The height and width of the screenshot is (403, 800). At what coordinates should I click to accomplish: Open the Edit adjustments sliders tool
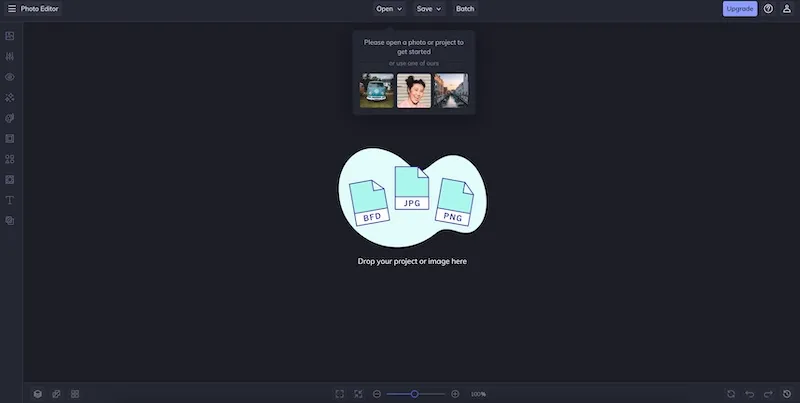10,57
